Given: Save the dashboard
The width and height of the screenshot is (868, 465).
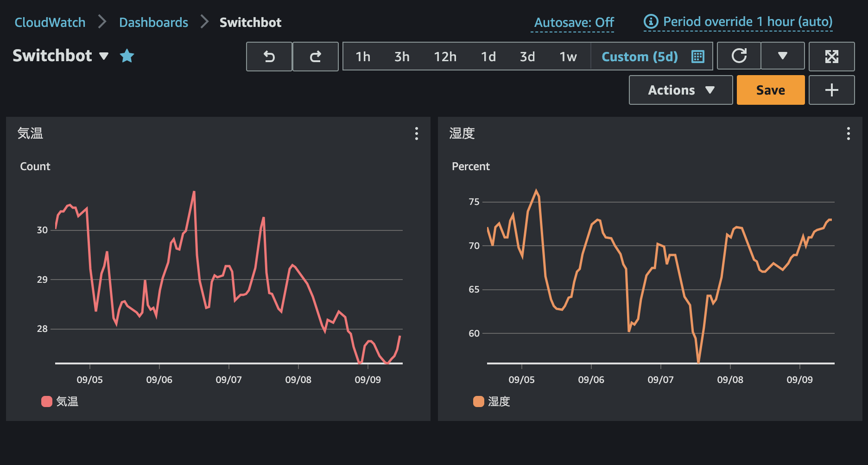Looking at the screenshot, I should coord(770,90).
